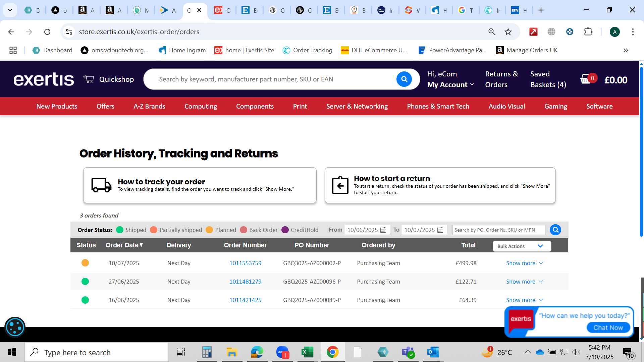Expand Show more for order 1011481279

coord(524,282)
